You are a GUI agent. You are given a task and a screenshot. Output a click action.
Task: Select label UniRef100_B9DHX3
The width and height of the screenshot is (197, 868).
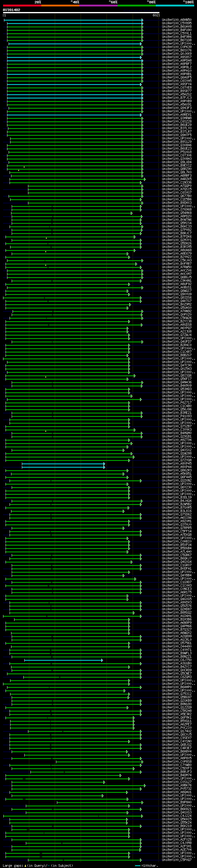[x=177, y=203]
